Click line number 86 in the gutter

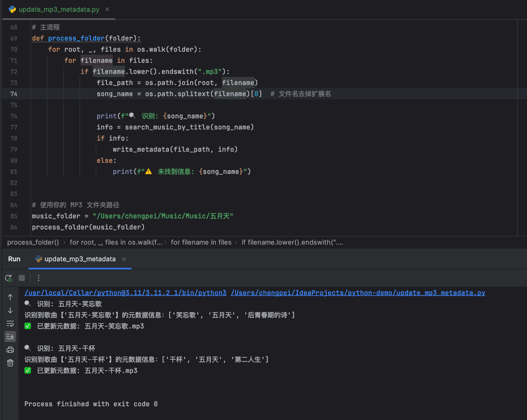coord(14,227)
